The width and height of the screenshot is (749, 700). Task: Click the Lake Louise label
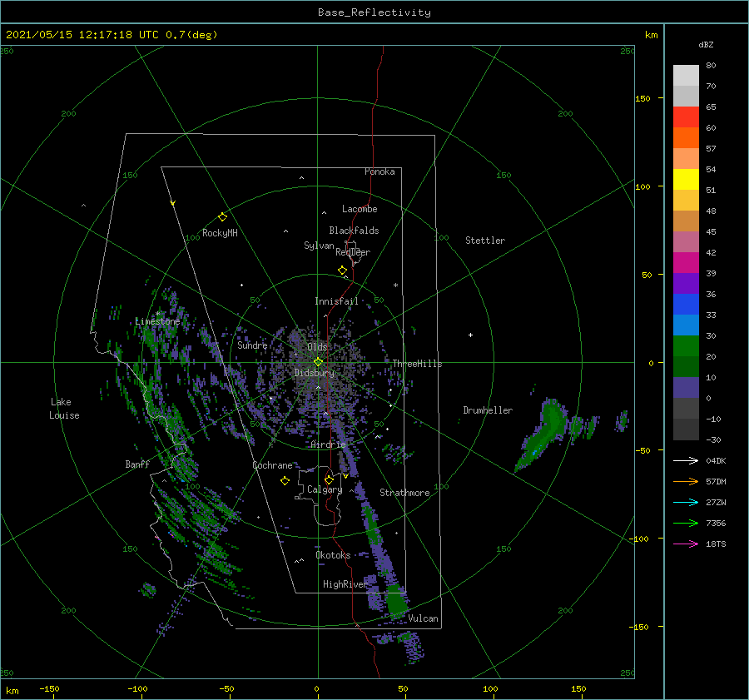(x=64, y=409)
